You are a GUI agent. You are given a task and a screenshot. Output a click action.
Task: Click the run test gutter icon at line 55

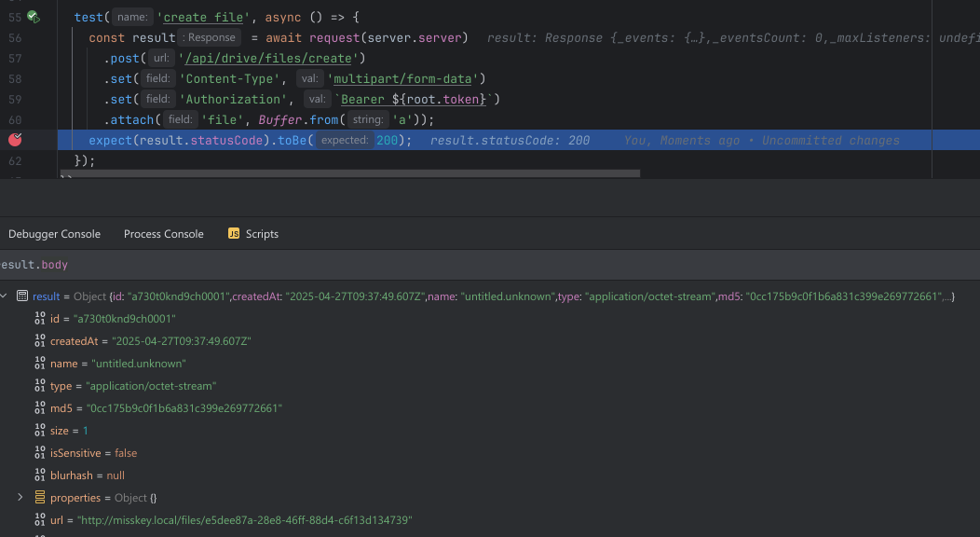pyautogui.click(x=33, y=17)
